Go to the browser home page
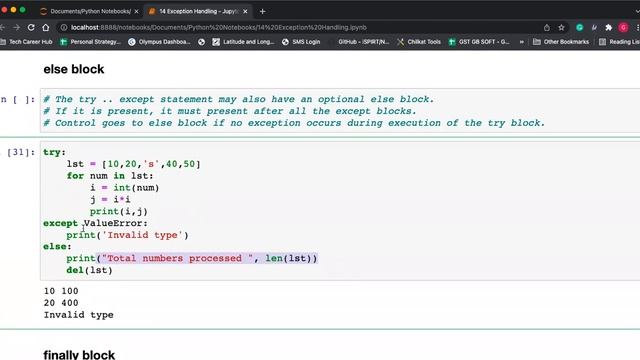The height and width of the screenshot is (360, 640). pyautogui.click(x=46, y=27)
